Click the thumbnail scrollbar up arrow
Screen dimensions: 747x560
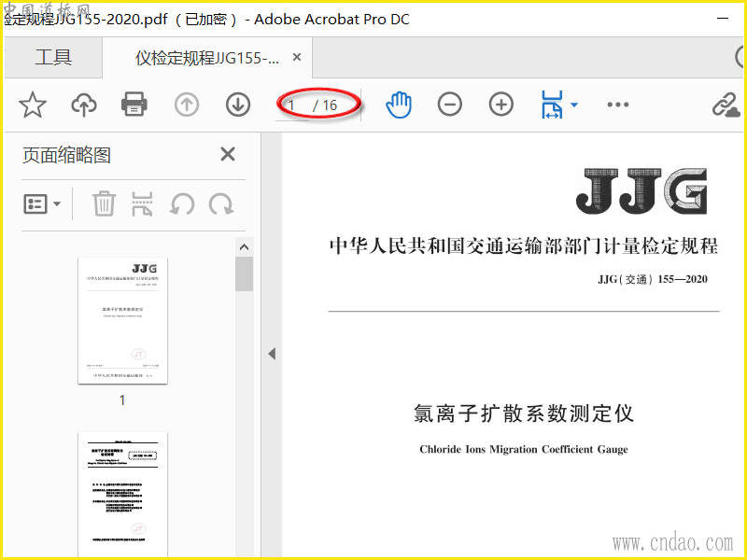(x=245, y=247)
